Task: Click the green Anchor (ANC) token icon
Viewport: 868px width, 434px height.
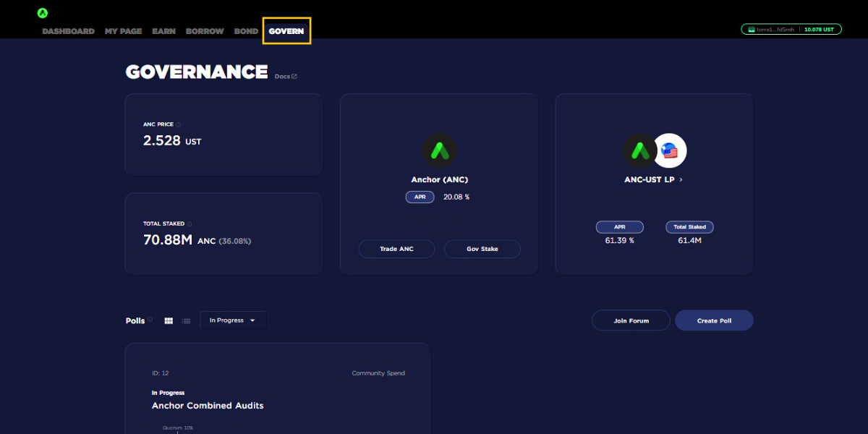Action: pos(439,151)
